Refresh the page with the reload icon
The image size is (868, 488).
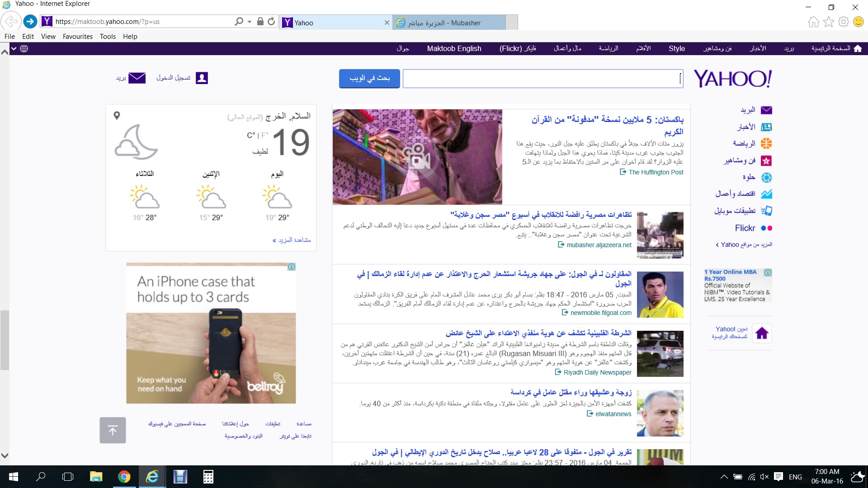[271, 21]
